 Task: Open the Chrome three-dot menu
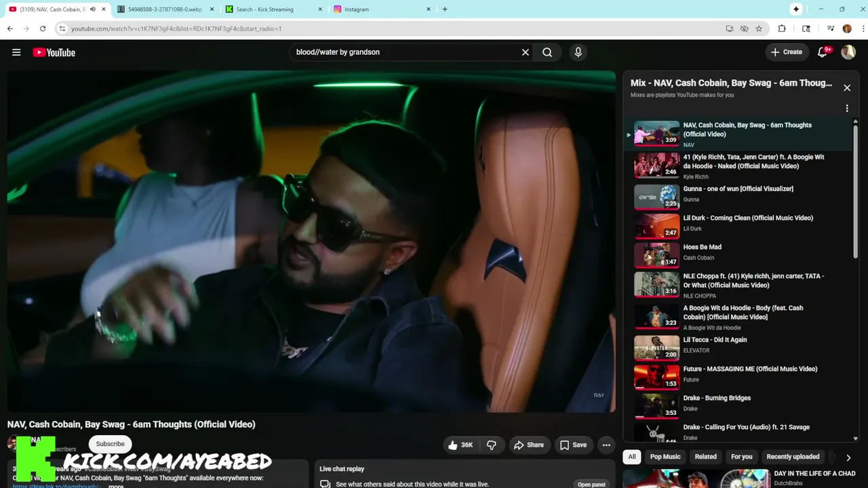862,28
